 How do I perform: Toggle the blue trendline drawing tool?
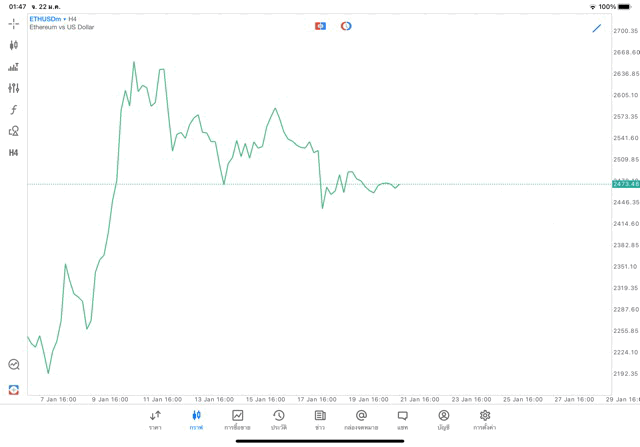[597, 28]
